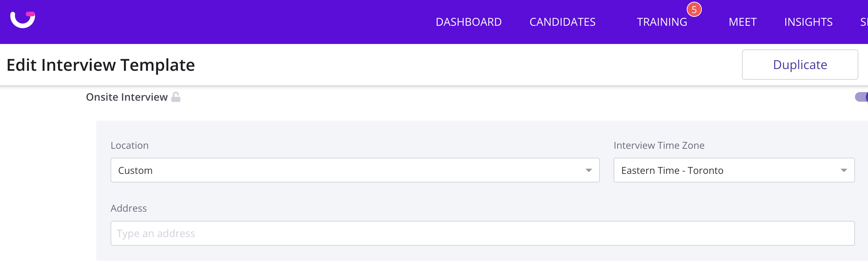
Task: Open the Candidates menu item
Action: (562, 22)
